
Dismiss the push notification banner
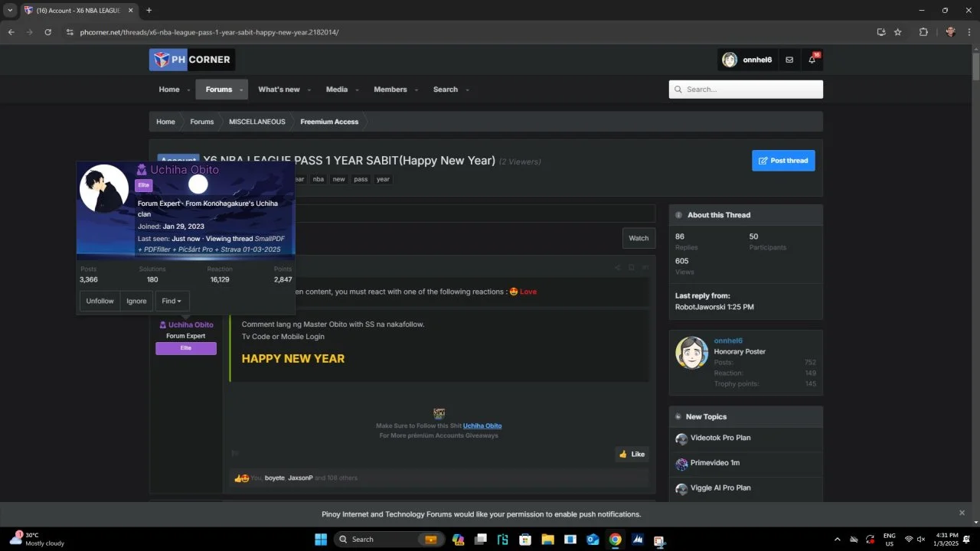pos(962,513)
